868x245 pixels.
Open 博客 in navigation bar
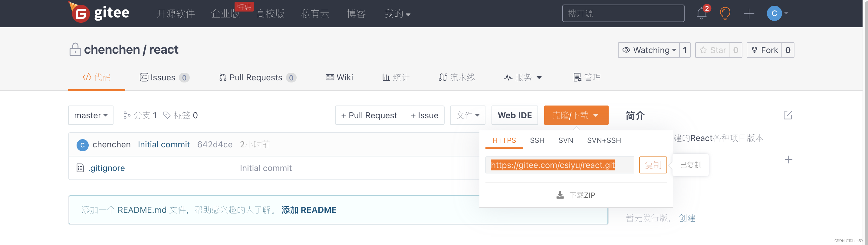(356, 14)
